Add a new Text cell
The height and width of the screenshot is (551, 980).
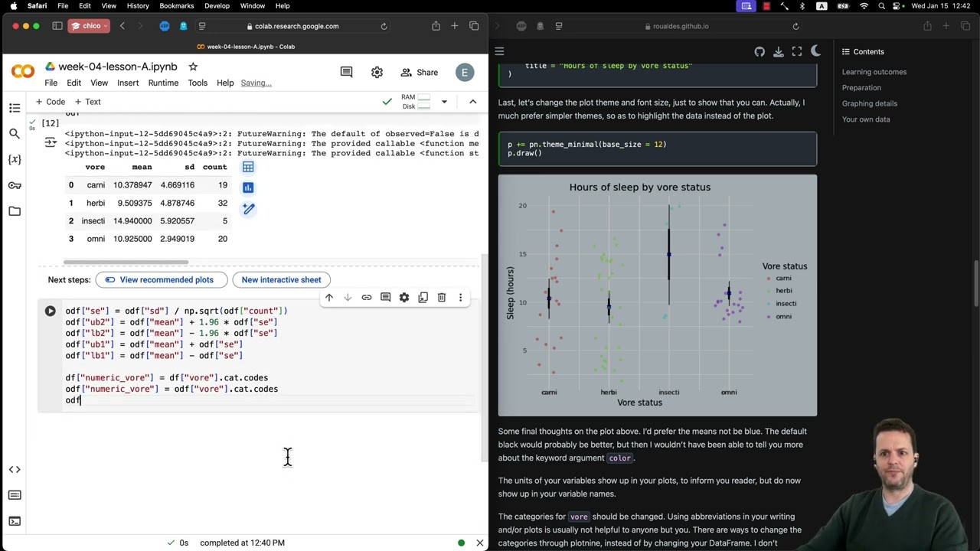87,102
